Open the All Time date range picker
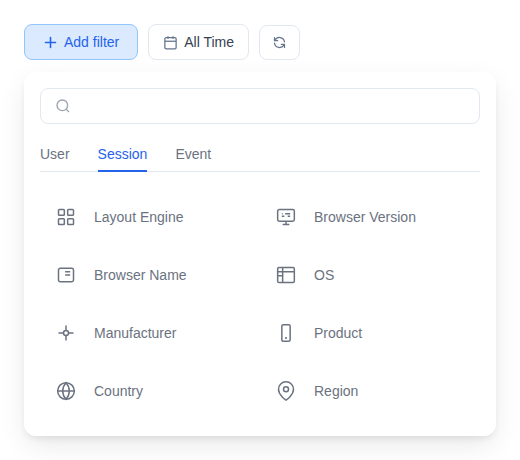The height and width of the screenshot is (460, 520). point(198,42)
